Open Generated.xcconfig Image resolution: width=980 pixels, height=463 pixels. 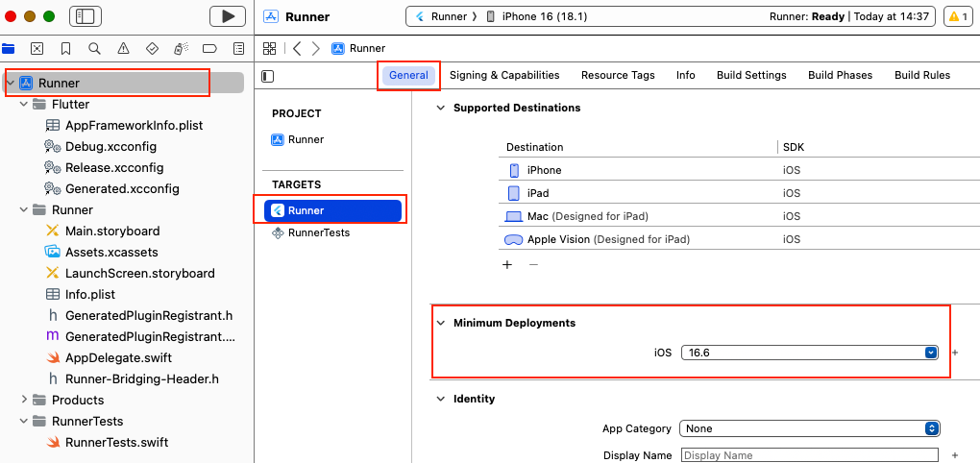111,188
